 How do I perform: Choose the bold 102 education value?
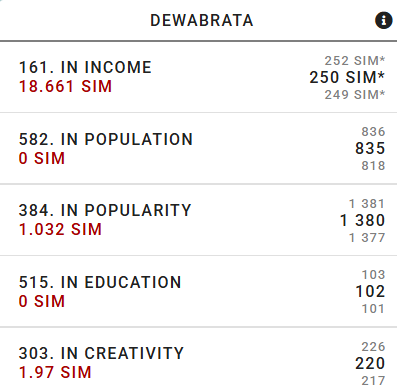(370, 291)
